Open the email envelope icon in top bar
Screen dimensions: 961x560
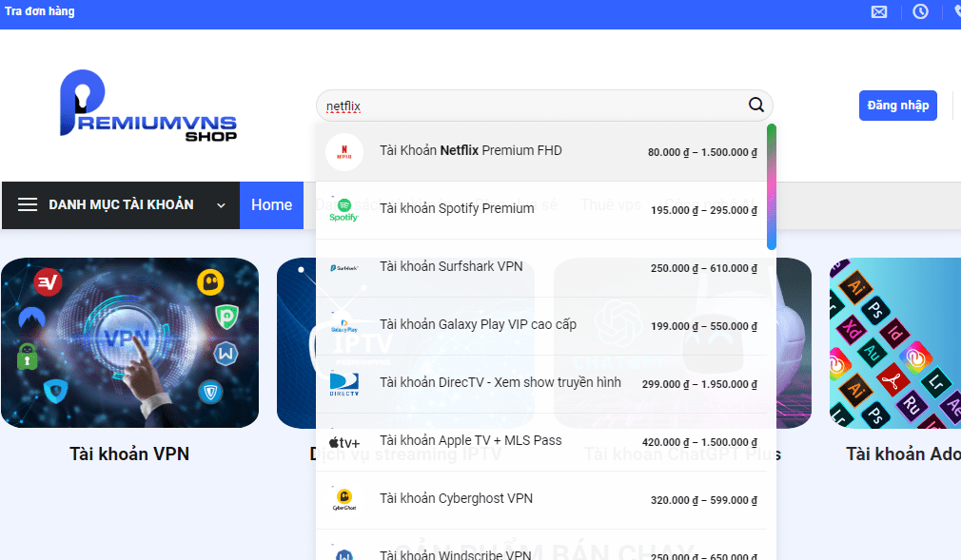point(879,12)
